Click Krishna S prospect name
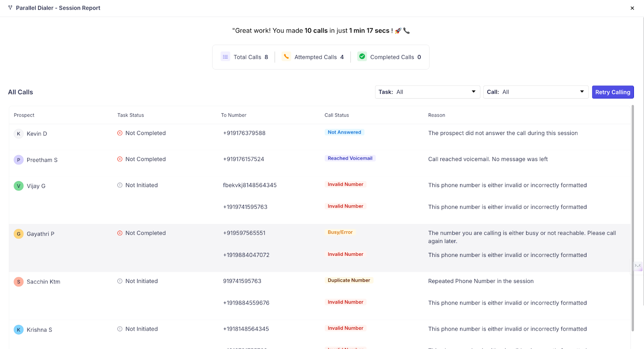Viewport: 644px width, 349px height. click(x=39, y=330)
